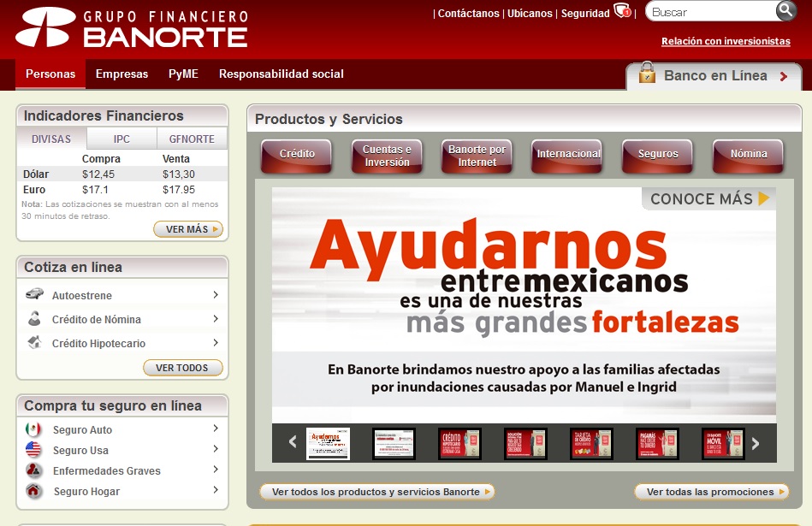The width and height of the screenshot is (812, 526).
Task: Click the padlock icon on Banco en Línea
Action: (647, 73)
